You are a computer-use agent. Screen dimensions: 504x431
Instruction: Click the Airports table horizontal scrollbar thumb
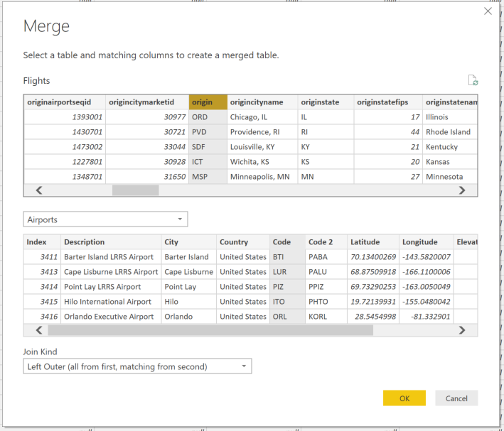point(210,330)
